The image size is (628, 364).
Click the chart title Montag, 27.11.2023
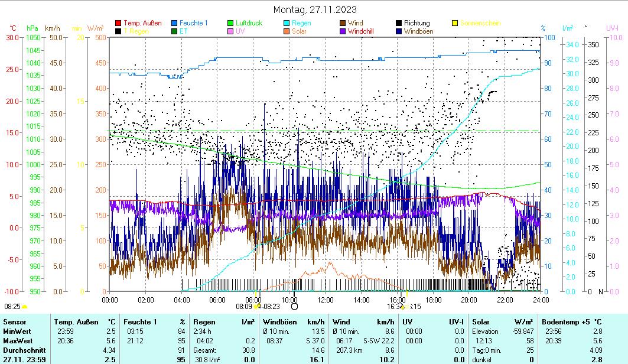(x=315, y=9)
